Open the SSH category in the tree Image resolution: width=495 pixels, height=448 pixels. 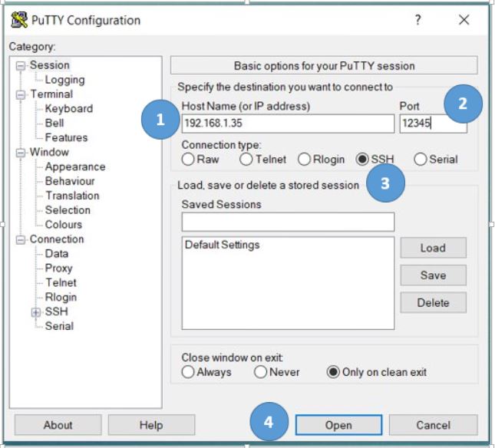point(57,311)
